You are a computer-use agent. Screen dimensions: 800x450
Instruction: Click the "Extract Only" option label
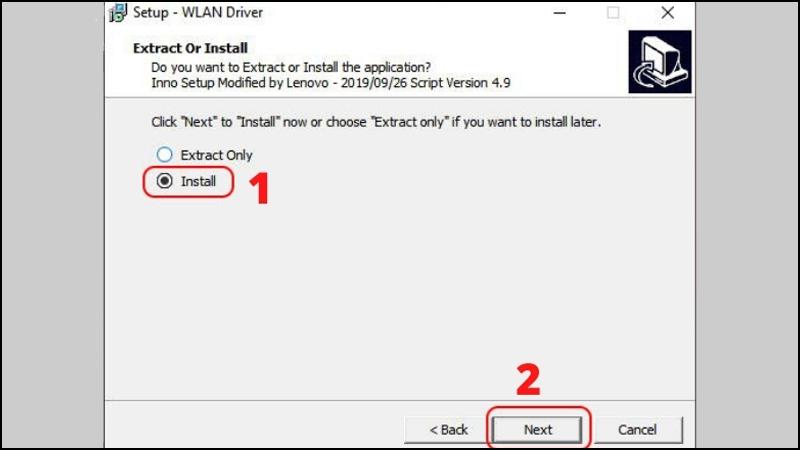tap(216, 155)
